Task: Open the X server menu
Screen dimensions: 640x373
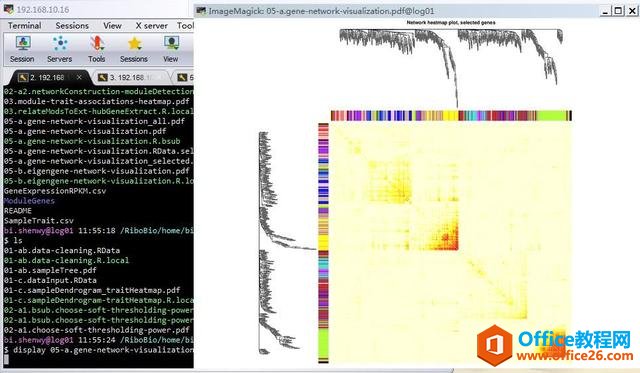Action: 151,25
